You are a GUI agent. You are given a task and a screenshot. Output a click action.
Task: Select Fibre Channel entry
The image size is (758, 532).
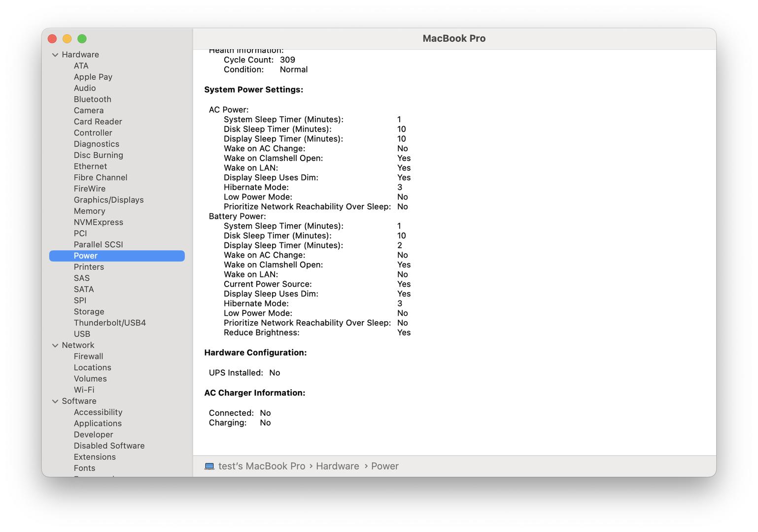pos(101,177)
